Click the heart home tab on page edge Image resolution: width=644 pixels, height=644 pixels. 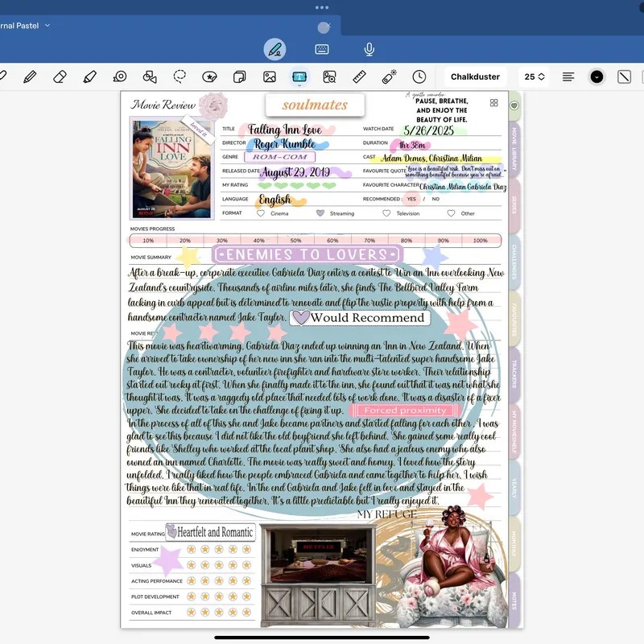click(514, 106)
